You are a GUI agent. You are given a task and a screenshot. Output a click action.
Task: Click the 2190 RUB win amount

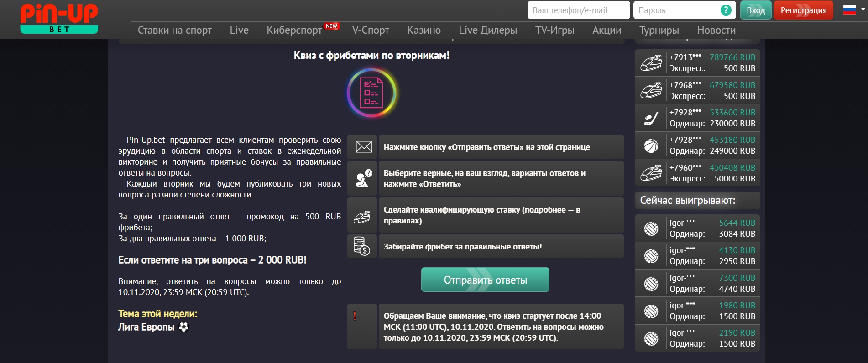click(737, 333)
